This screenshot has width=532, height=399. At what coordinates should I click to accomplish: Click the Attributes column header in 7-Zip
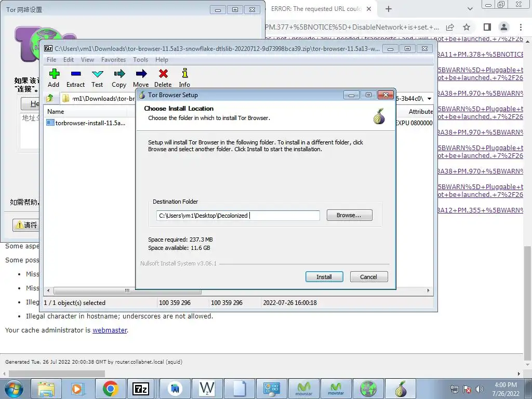click(x=420, y=112)
